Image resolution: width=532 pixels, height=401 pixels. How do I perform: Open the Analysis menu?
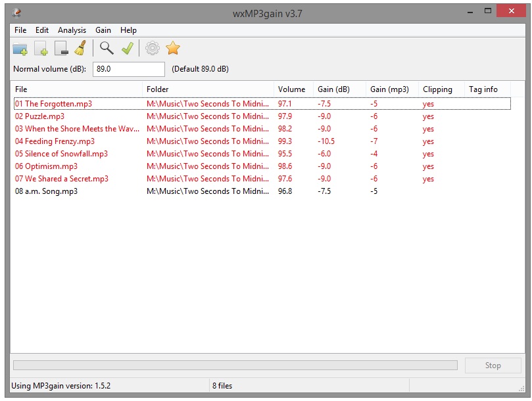[72, 30]
